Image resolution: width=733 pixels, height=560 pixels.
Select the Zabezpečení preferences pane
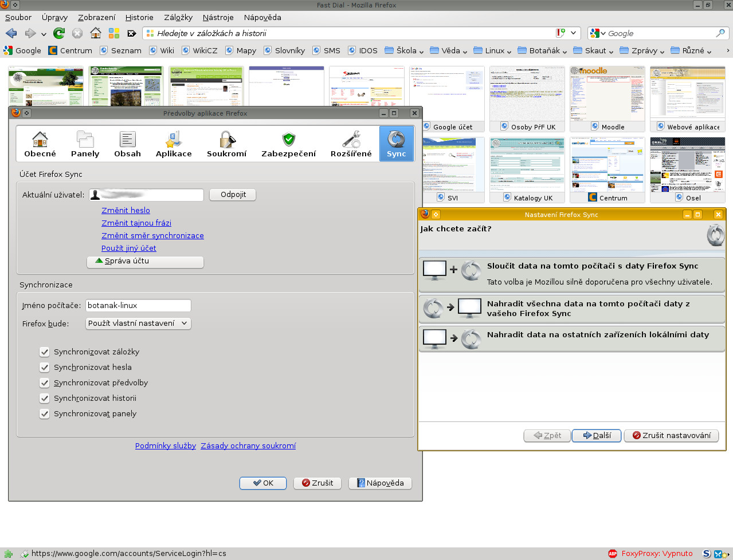pos(288,144)
